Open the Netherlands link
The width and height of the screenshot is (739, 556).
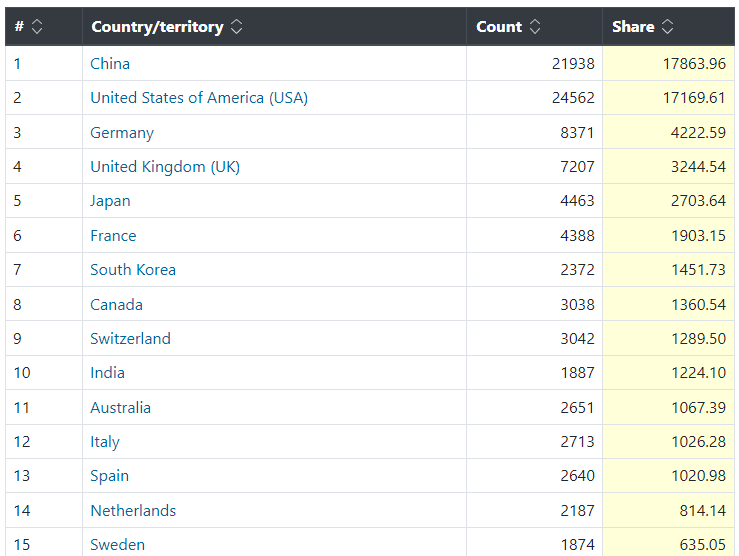pos(133,511)
